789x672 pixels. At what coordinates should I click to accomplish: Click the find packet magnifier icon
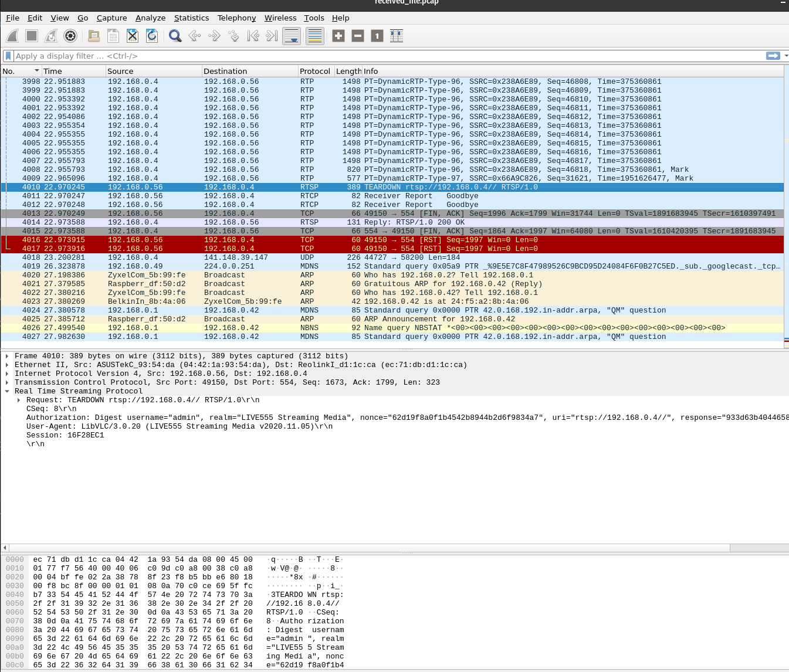point(175,36)
